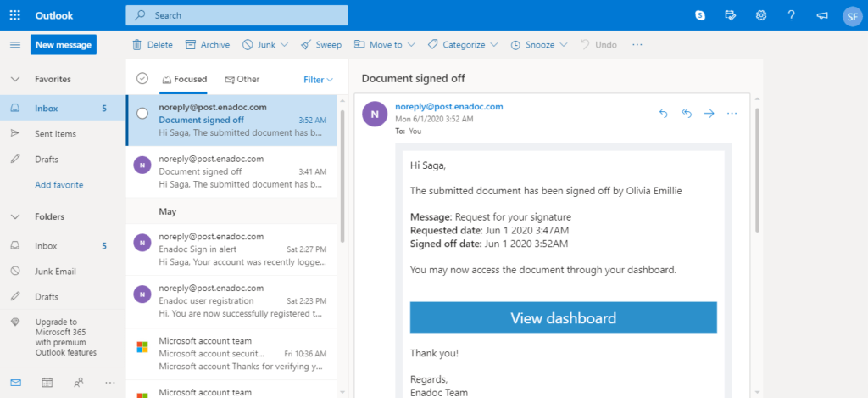
Task: Click Categorize tag button
Action: (457, 45)
